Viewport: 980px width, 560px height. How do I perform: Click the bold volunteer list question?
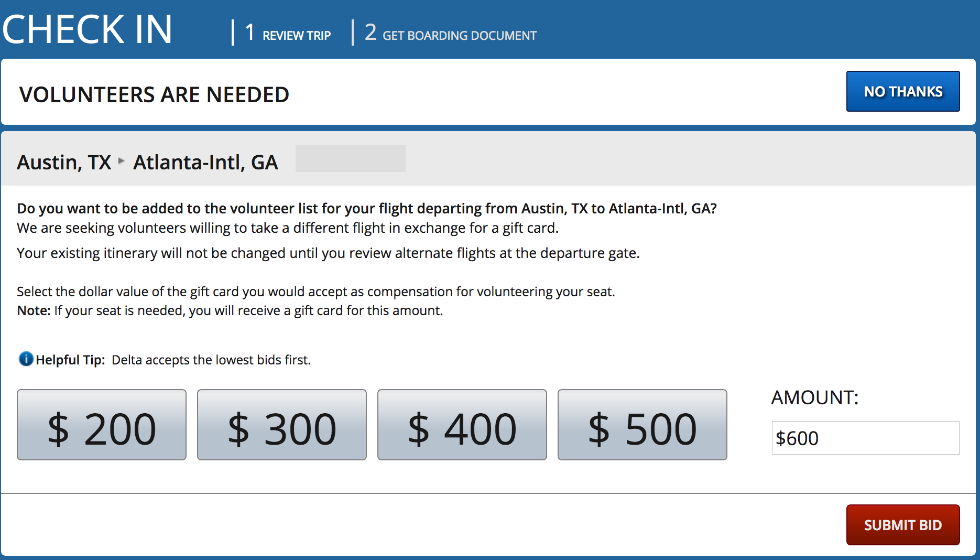pos(366,209)
